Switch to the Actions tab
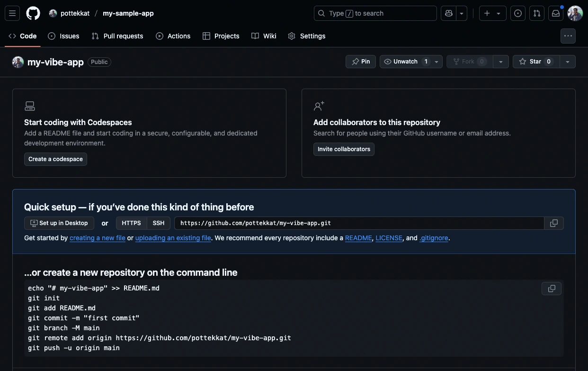Viewport: 588px width, 371px height. pyautogui.click(x=173, y=36)
